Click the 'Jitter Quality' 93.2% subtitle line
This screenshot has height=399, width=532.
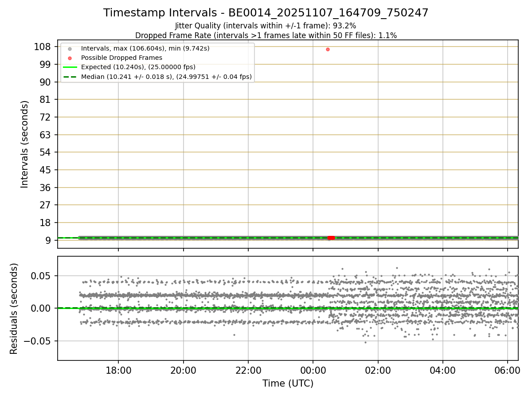(x=266, y=26)
